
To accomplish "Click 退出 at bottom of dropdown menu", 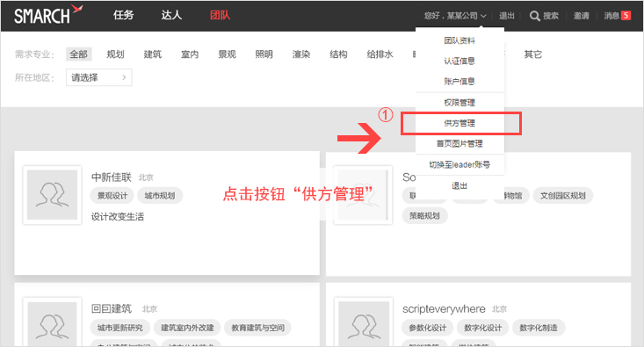I will (x=459, y=185).
